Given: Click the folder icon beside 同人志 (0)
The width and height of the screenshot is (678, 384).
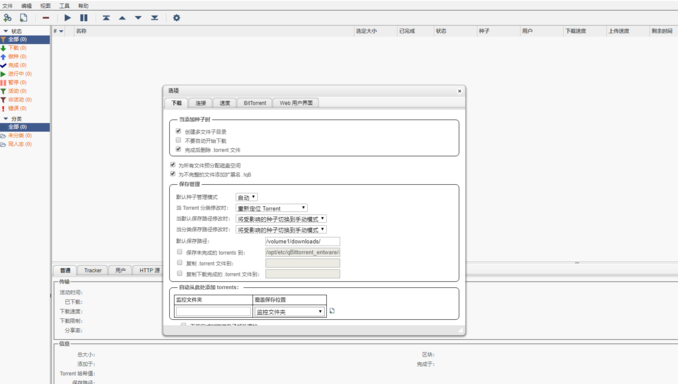Looking at the screenshot, I should (x=3, y=144).
